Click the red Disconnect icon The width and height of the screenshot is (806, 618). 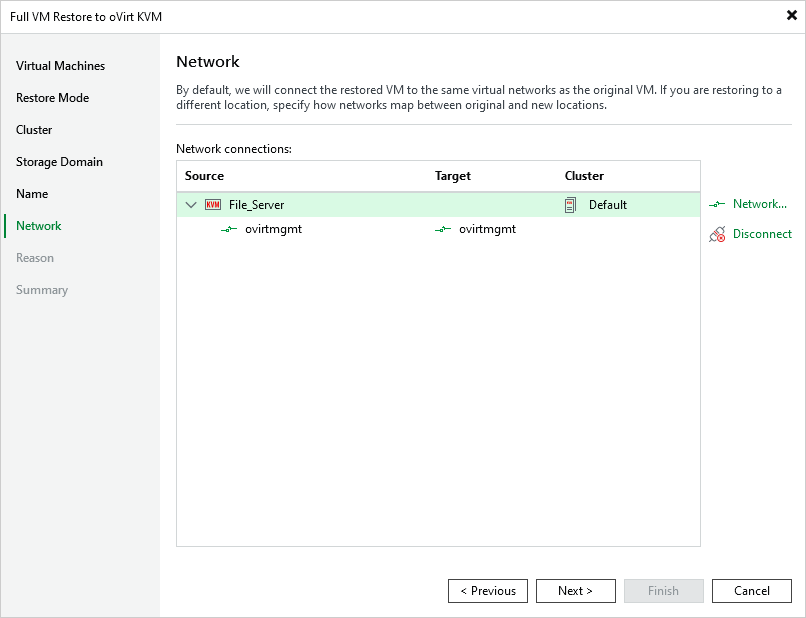point(717,234)
